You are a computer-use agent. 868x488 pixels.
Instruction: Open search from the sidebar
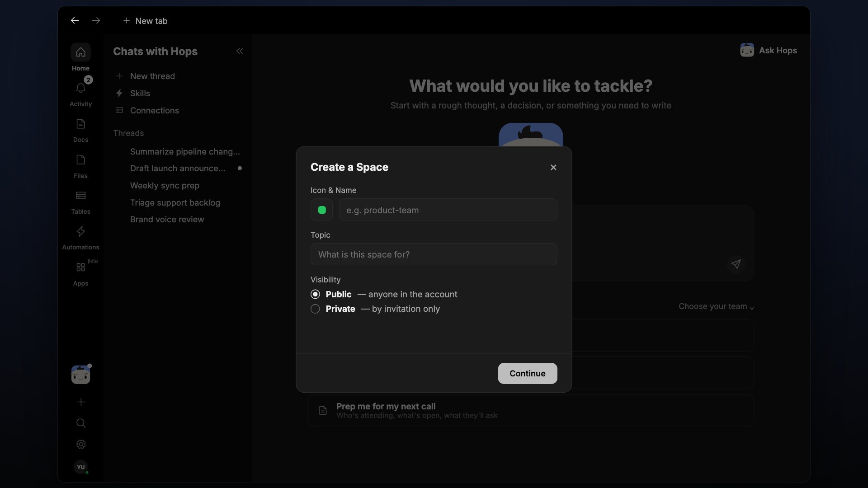pyautogui.click(x=81, y=423)
